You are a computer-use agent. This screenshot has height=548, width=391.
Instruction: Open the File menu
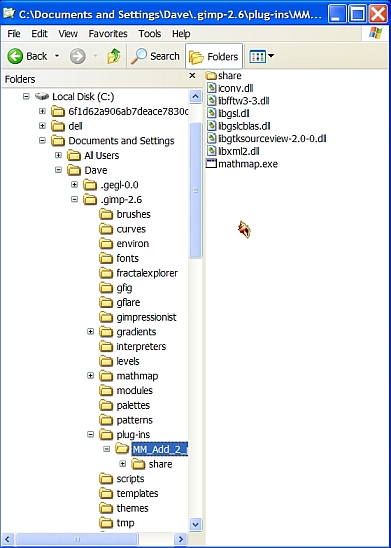[14, 34]
